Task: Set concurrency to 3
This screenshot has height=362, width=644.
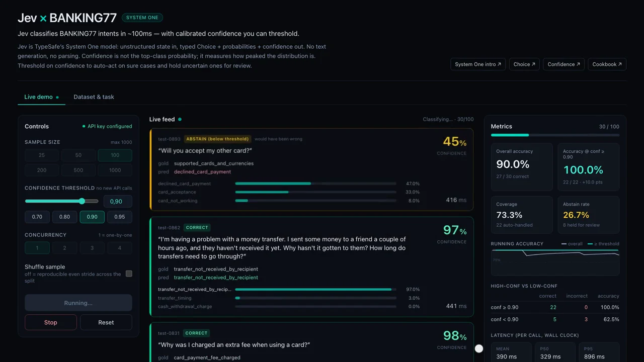Action: [92, 248]
